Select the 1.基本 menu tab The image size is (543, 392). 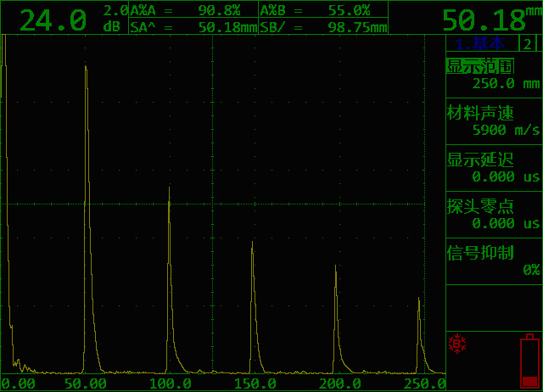[x=481, y=45]
